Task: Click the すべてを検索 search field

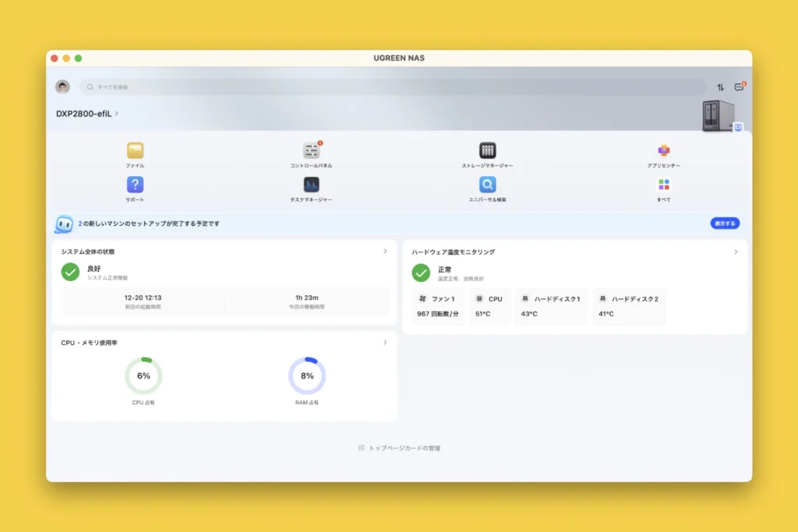Action: point(390,87)
